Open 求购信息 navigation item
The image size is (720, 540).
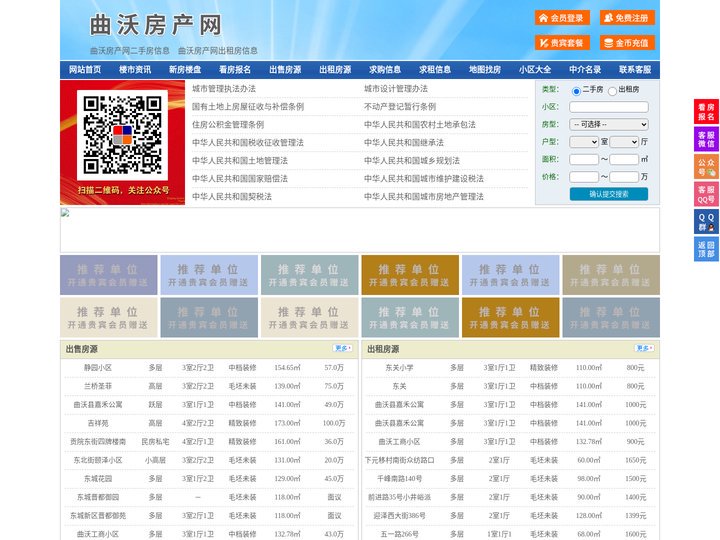point(385,70)
